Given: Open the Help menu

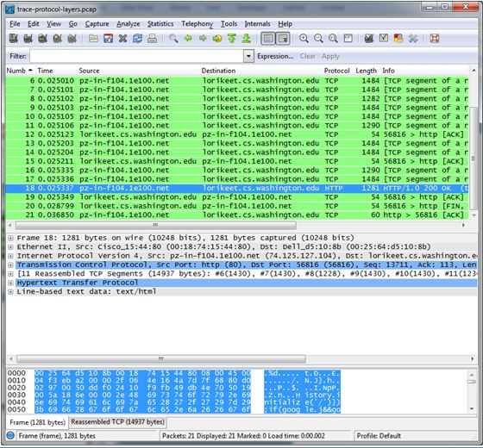Looking at the screenshot, I should point(285,24).
